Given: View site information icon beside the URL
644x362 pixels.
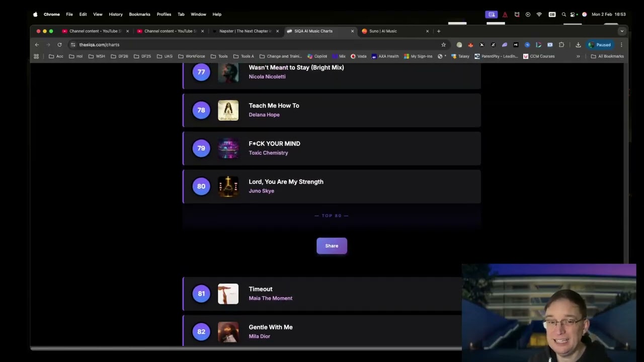Looking at the screenshot, I should [73, 45].
